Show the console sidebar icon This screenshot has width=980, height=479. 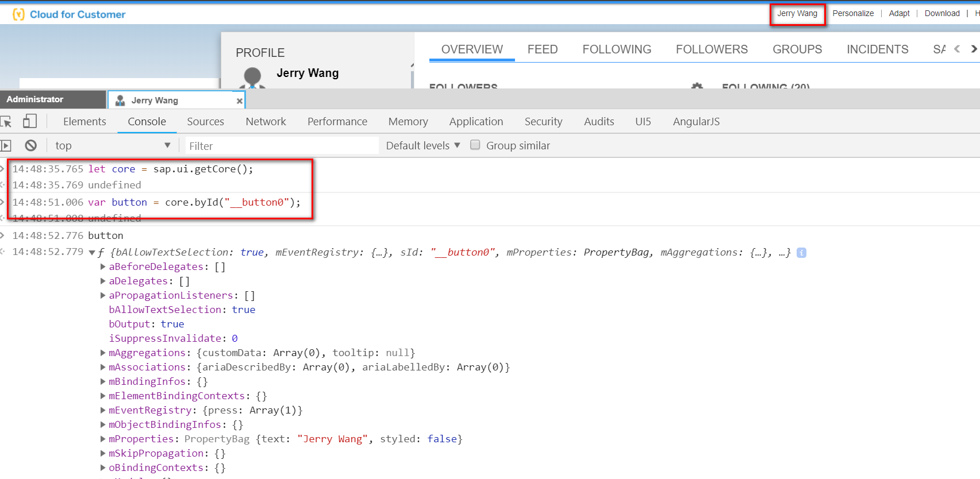pos(6,146)
